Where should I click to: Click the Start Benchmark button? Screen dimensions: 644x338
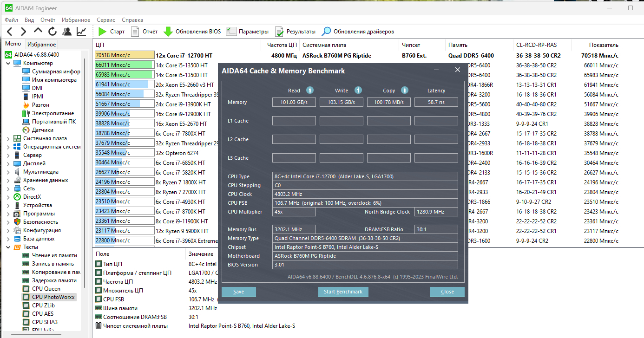tap(343, 292)
